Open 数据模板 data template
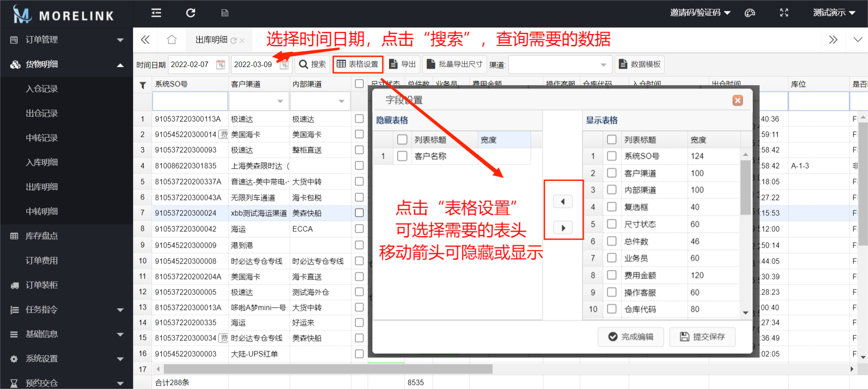The image size is (868, 389). pyautogui.click(x=640, y=65)
